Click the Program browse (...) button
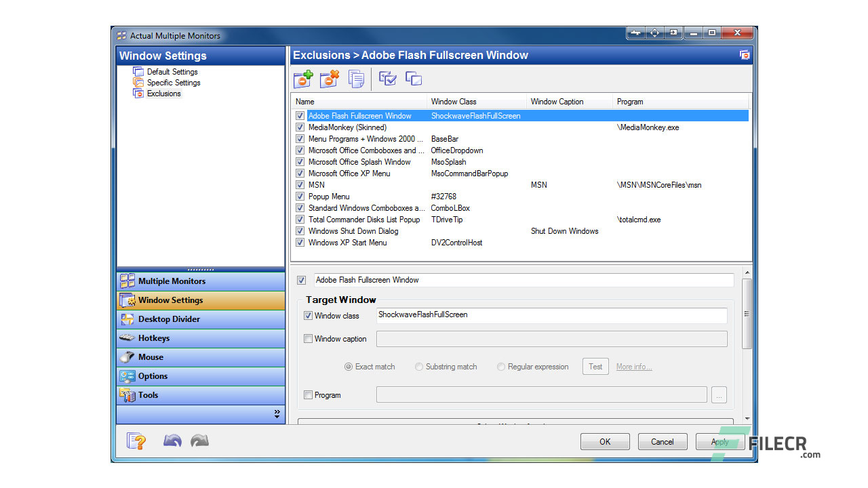 coord(719,395)
